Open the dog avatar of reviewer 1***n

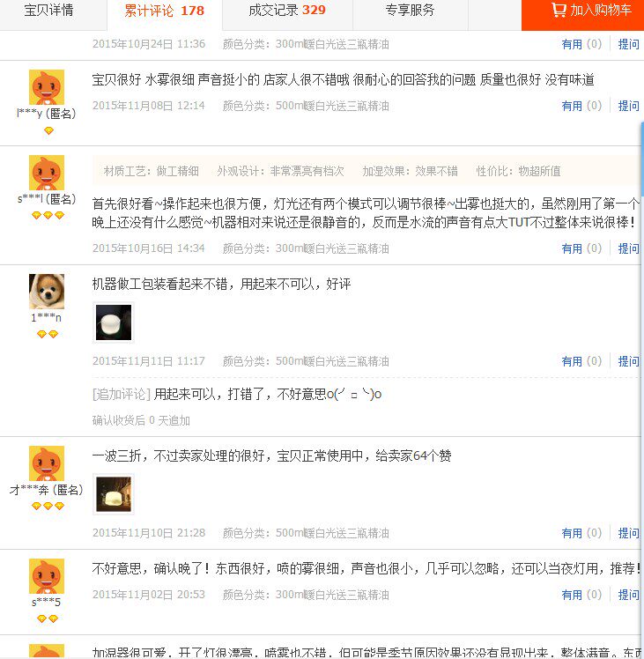[47, 292]
